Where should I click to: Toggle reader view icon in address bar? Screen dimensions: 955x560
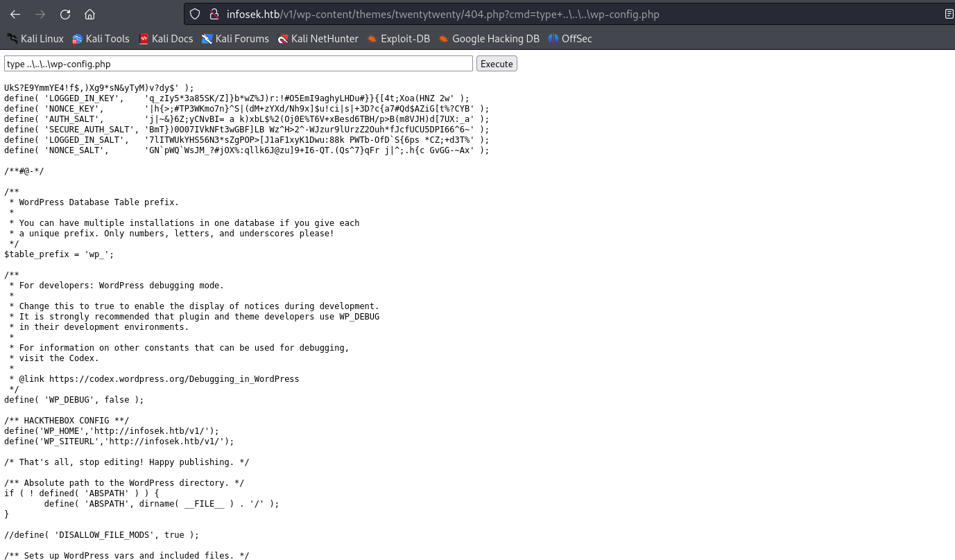[x=949, y=14]
